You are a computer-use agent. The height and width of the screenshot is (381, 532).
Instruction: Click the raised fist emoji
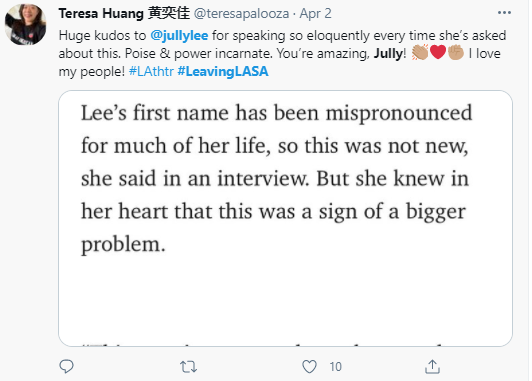click(456, 53)
